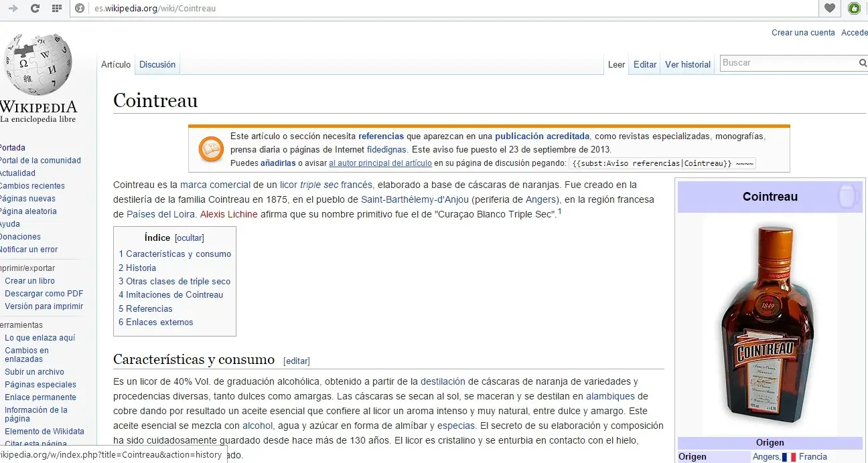Collapse the index with ocultar

pos(190,238)
